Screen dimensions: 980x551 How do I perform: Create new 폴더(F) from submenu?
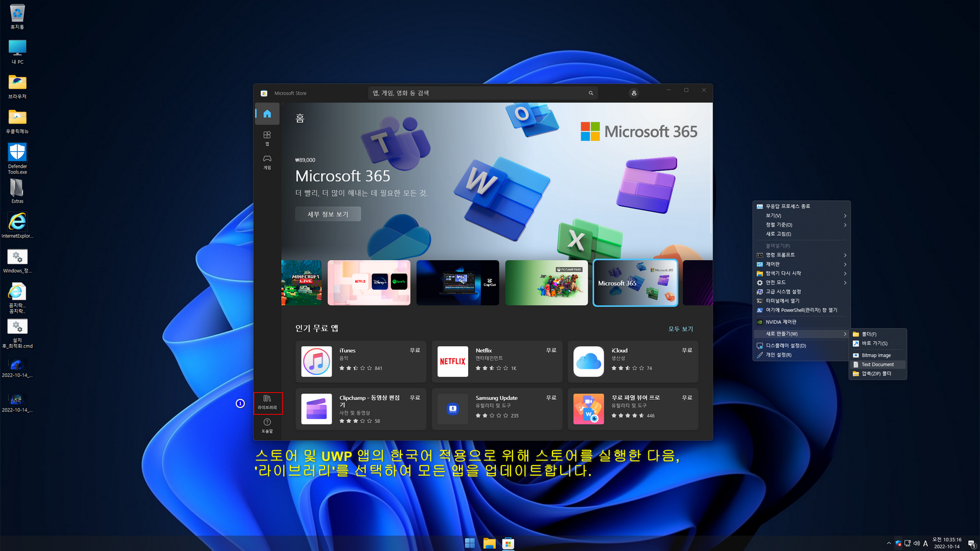click(x=878, y=334)
